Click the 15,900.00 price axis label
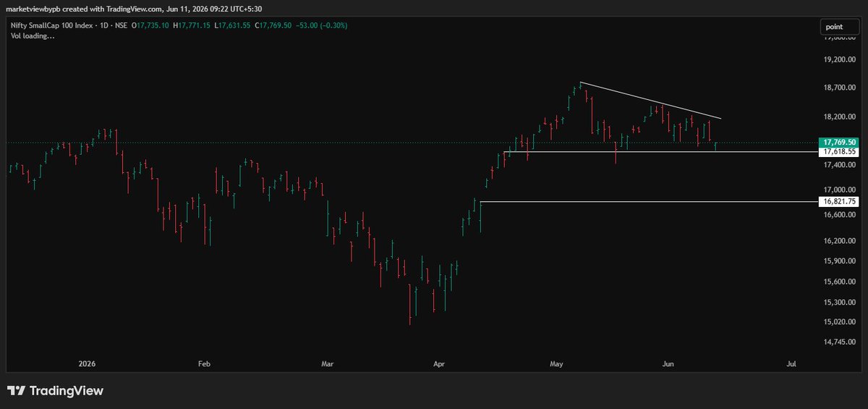 (x=839, y=261)
